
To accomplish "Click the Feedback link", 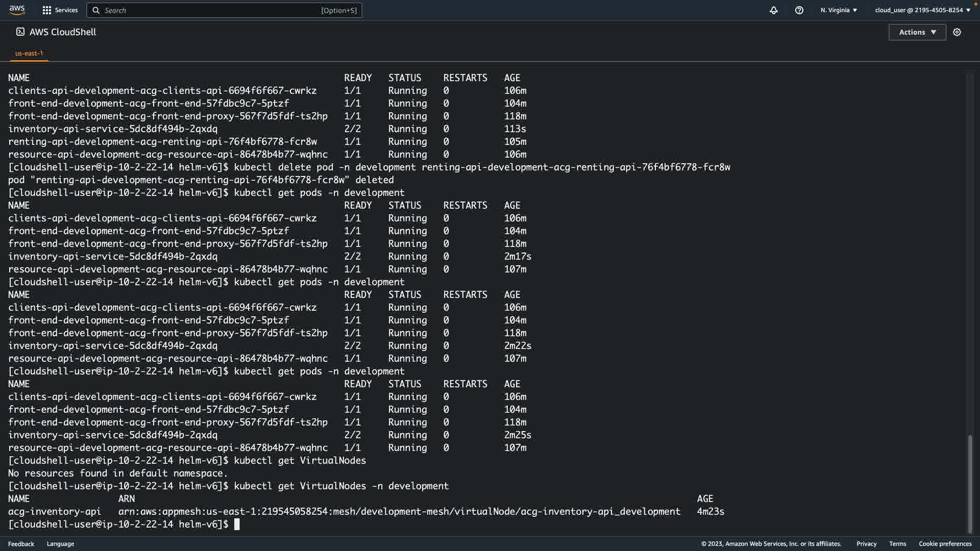I will [21, 544].
